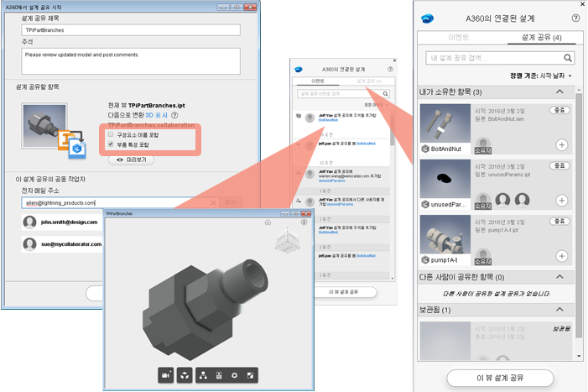Open the BoltAndNut design thumbnail
Screen dimensions: 588x392
(445, 123)
